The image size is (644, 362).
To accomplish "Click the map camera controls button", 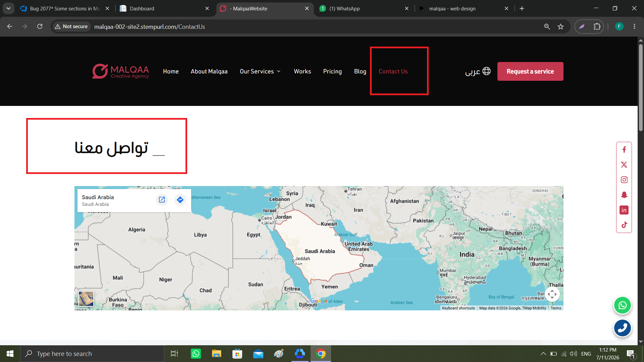I will tap(552, 294).
